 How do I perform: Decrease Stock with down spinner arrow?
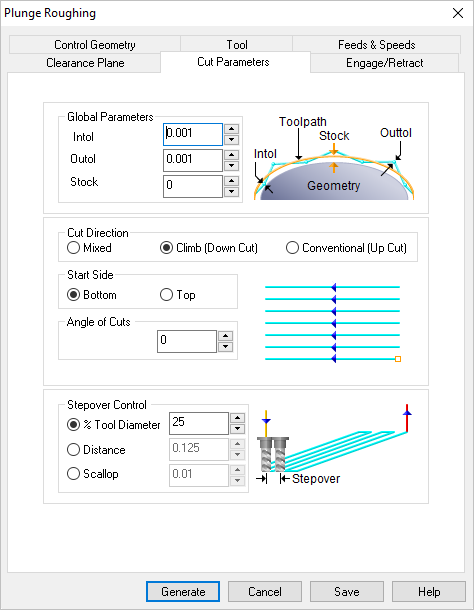click(232, 191)
